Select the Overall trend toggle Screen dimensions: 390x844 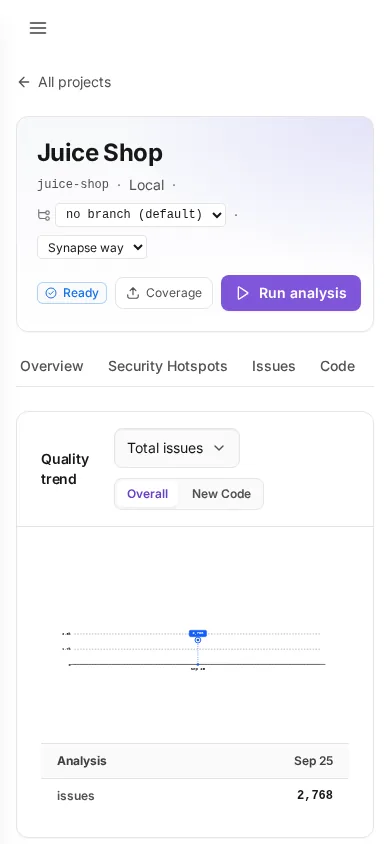coord(147,494)
